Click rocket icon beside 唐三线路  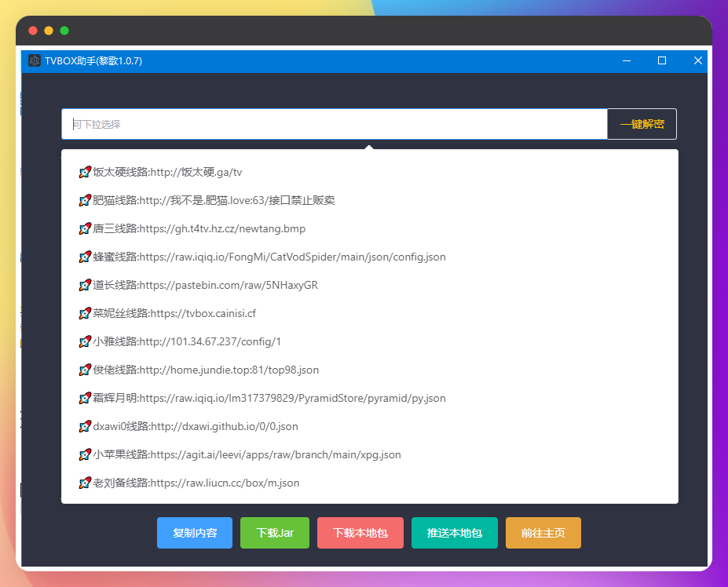pos(85,229)
